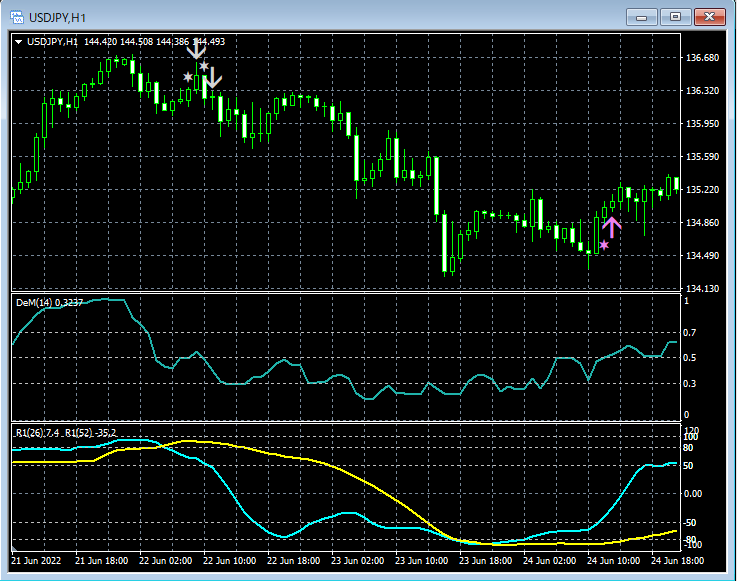The image size is (738, 581).
Task: Click the topmost white down arrow signal
Action: [197, 47]
